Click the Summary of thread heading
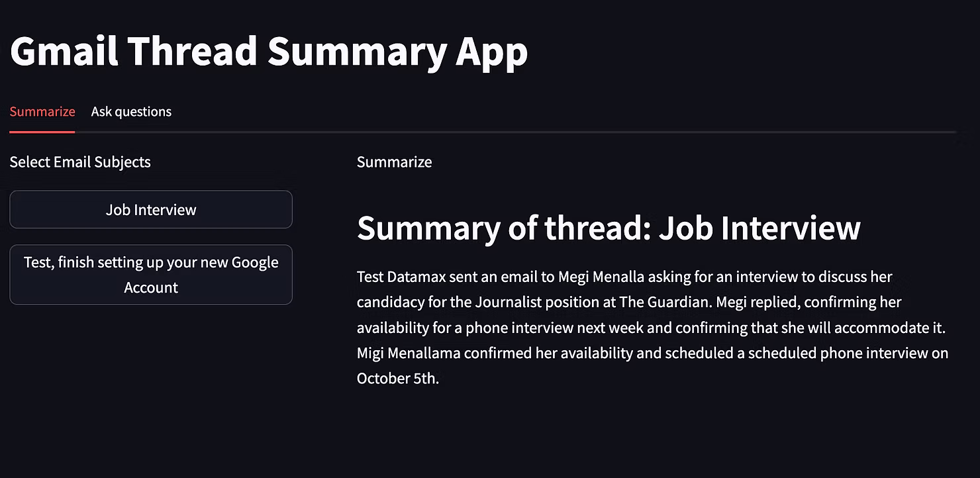This screenshot has height=478, width=980. coord(608,227)
